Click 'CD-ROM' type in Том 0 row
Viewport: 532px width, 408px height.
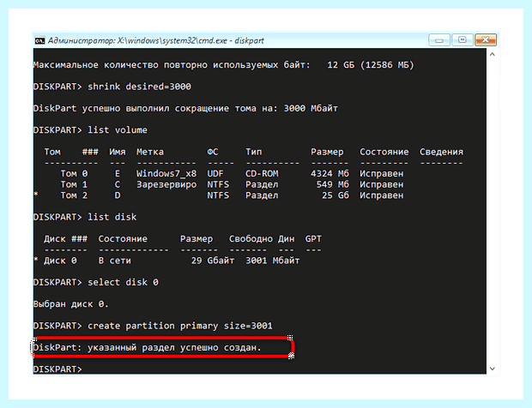click(262, 174)
